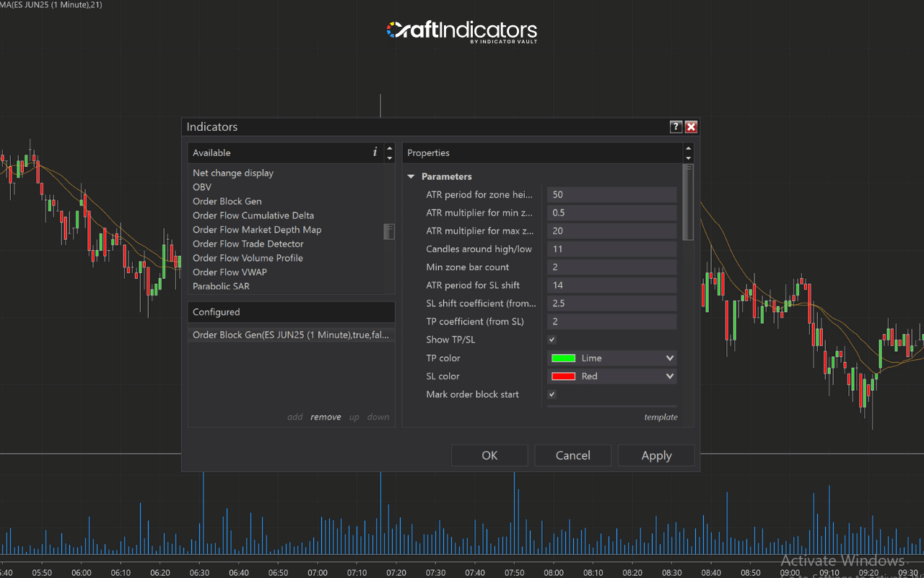Click the Properties panel scroll-down arrow
This screenshot has width=924, height=578.
click(689, 158)
